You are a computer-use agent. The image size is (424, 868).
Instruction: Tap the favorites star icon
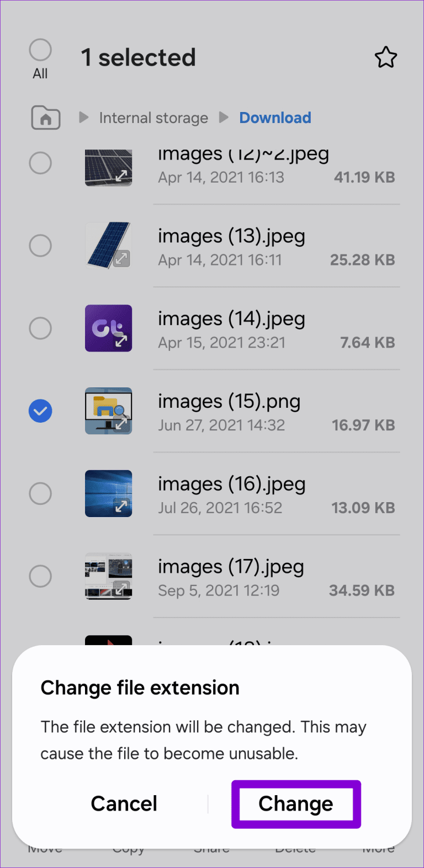385,57
